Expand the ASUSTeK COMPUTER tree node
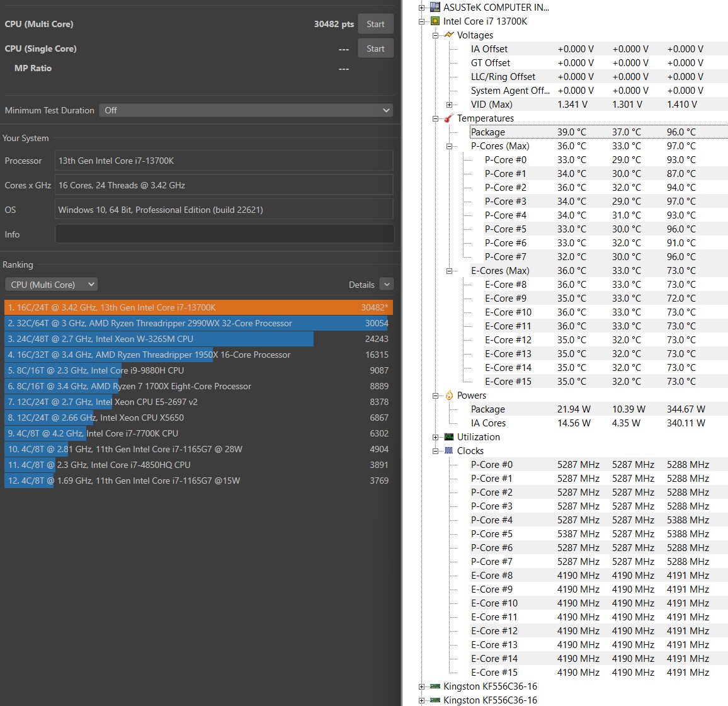Viewport: 728px width, 706px height. (421, 8)
